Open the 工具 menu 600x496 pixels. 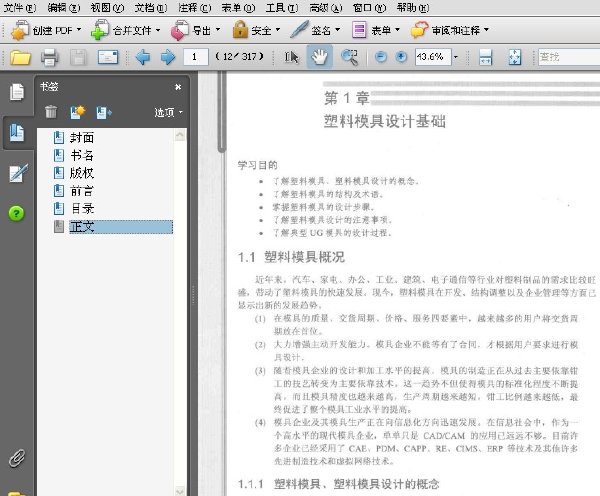[x=282, y=7]
